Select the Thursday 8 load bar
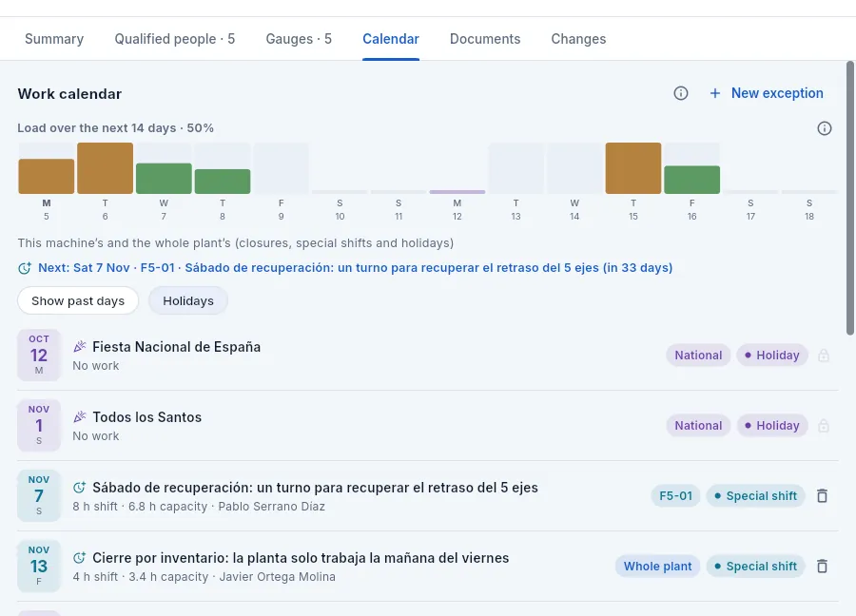Viewport: 856px width, 616px height. coord(223,182)
